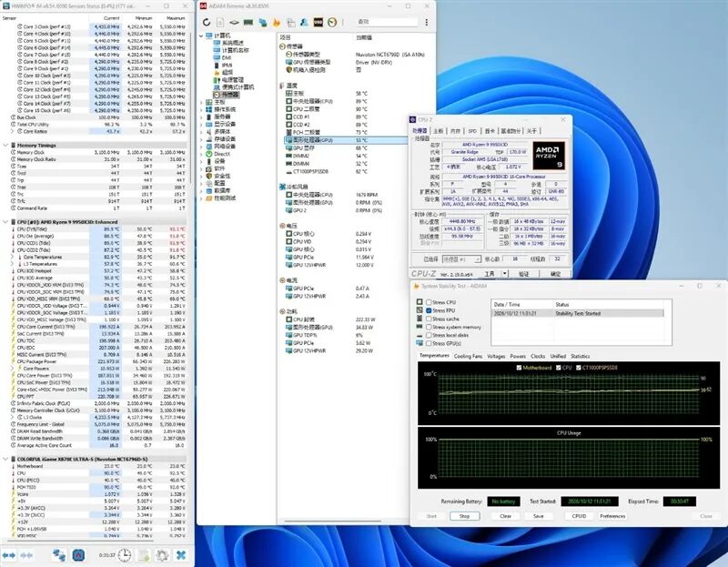Click the Clear button in stability test
Screen dimensions: 728x567
[505, 516]
